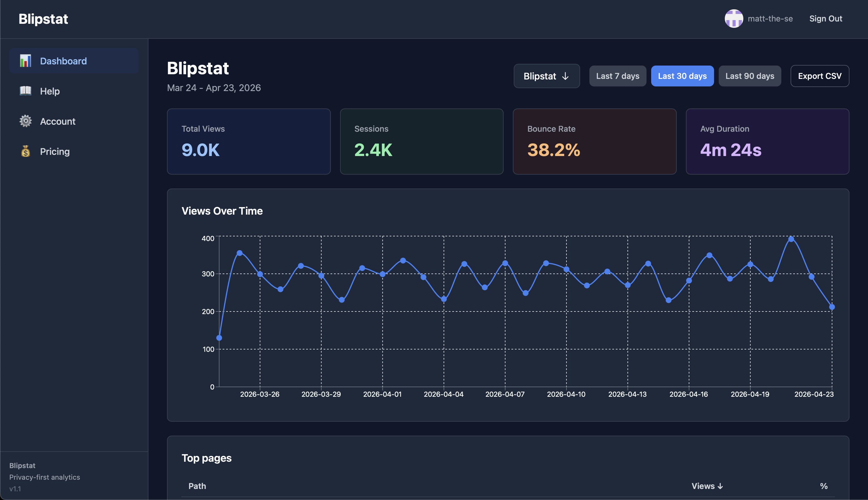This screenshot has width=868, height=500.
Task: Switch to Last 7 days range
Action: (618, 76)
